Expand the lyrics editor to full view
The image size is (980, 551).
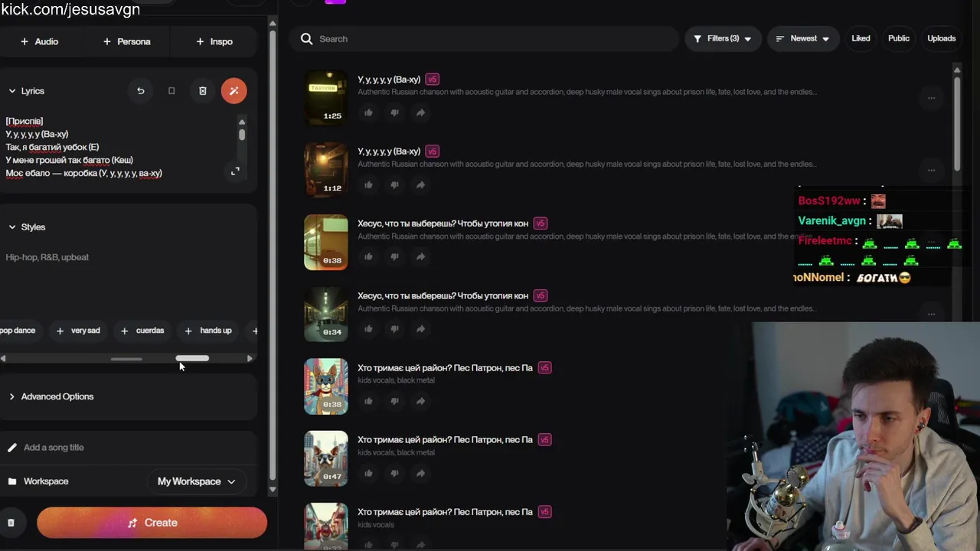(235, 171)
